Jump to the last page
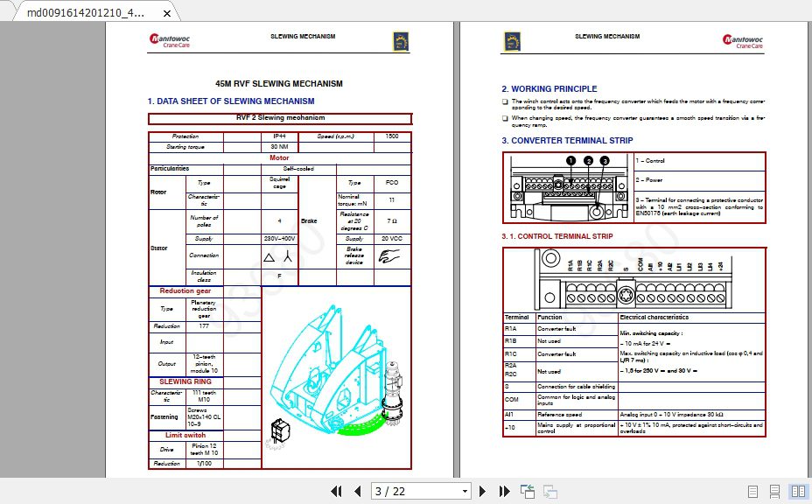The height and width of the screenshot is (504, 812). [504, 491]
